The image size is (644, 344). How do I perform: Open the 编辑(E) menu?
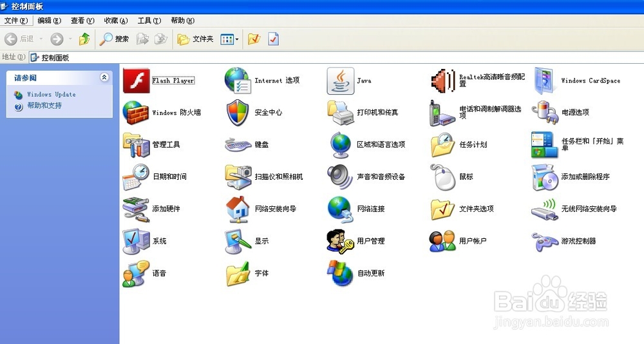50,21
